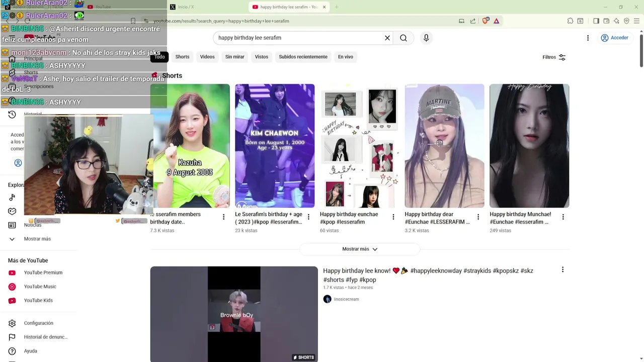Open 'Configuración' in the sidebar

tap(39, 323)
